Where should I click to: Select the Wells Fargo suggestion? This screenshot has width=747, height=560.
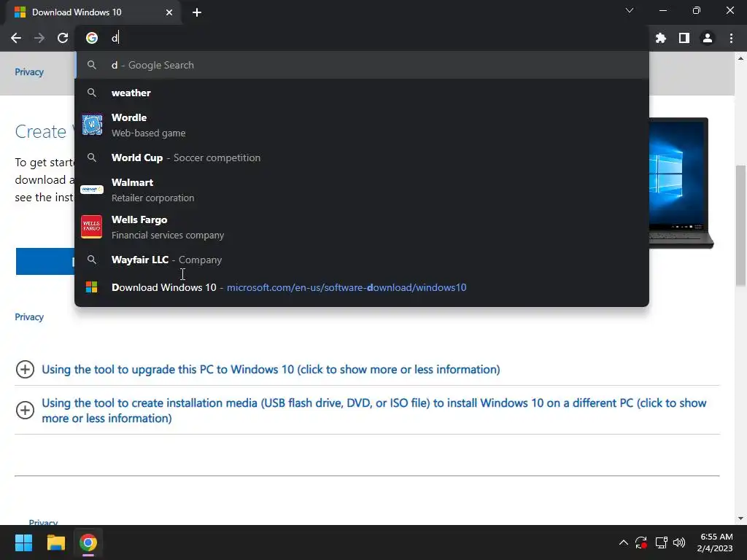[x=362, y=227]
